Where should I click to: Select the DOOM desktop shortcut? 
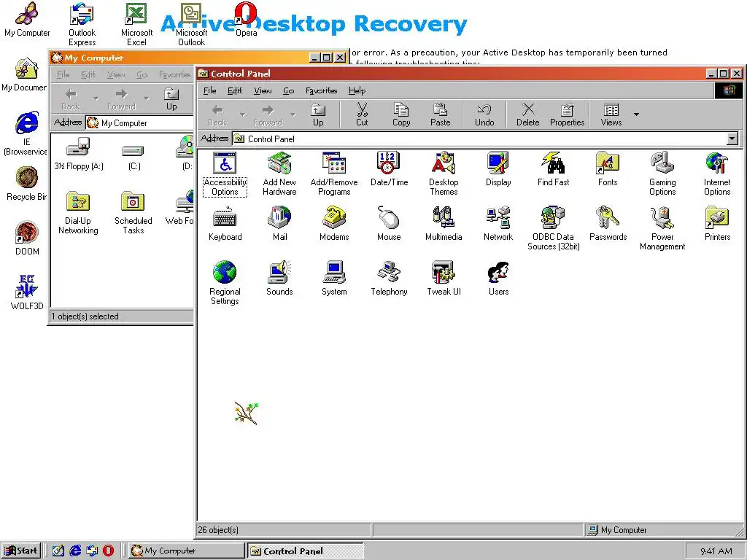[27, 238]
